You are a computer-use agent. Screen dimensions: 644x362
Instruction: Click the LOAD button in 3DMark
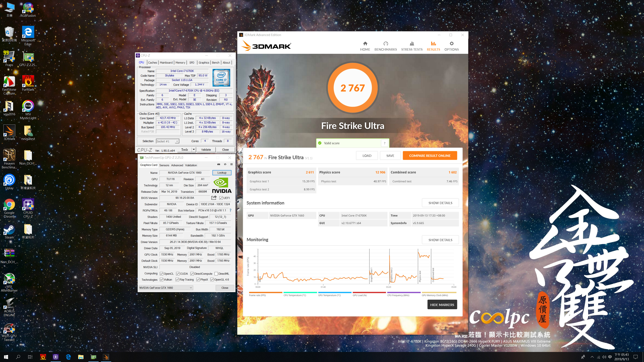tap(367, 155)
